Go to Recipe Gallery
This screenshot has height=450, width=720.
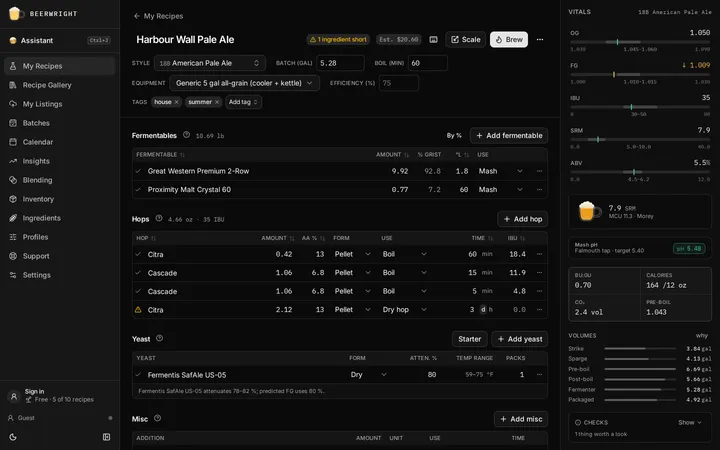pyautogui.click(x=60, y=85)
